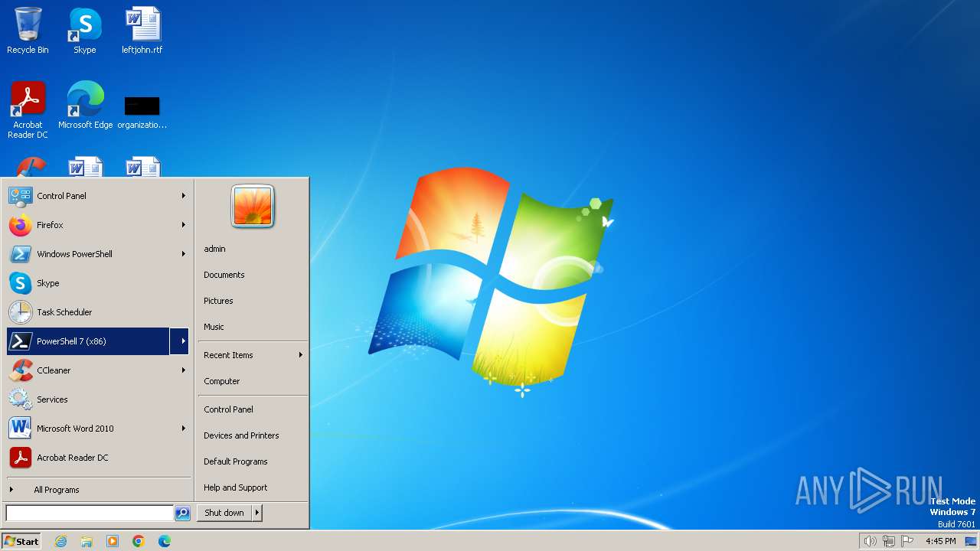The width and height of the screenshot is (980, 551).
Task: Expand Microsoft Word 2010 jump list arrow
Action: pyautogui.click(x=184, y=429)
